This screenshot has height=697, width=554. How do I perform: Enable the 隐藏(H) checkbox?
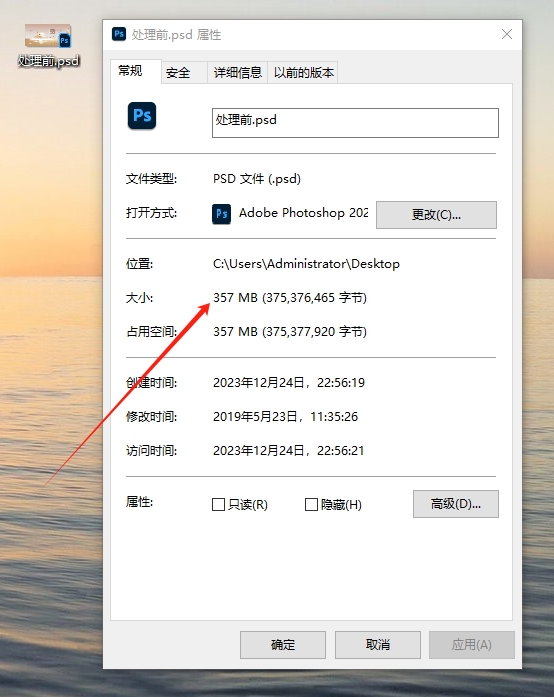[x=311, y=505]
